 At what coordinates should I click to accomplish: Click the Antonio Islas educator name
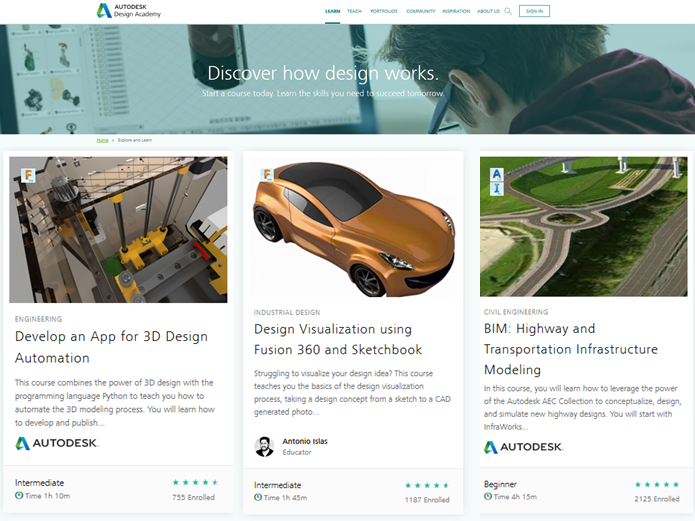point(305,441)
